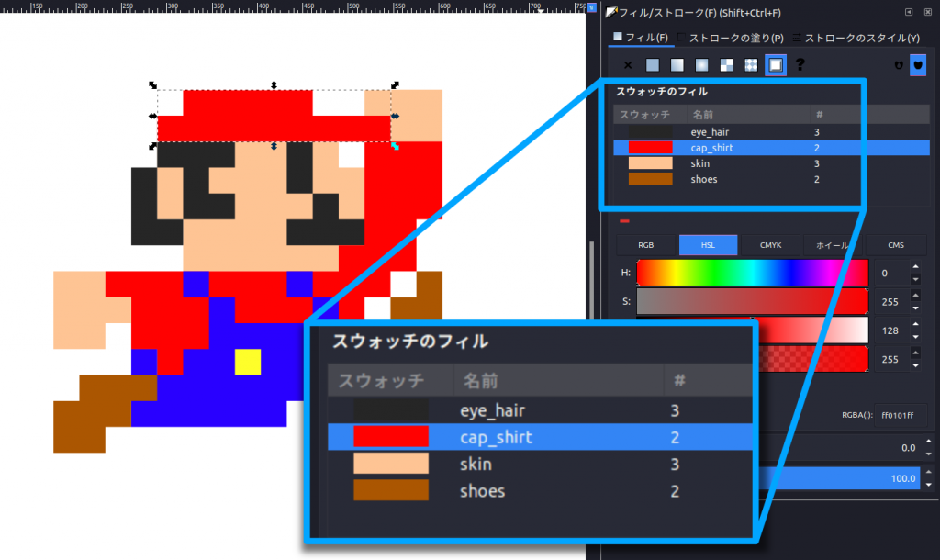Switch to the CMYK color mode tab
Image resolution: width=940 pixels, height=560 pixels.
coord(770,244)
